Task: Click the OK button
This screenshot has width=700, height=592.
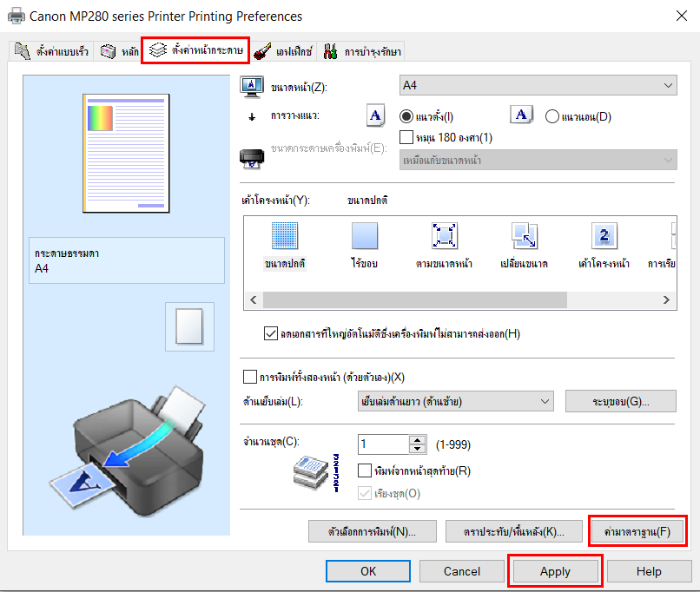Action: pyautogui.click(x=368, y=571)
